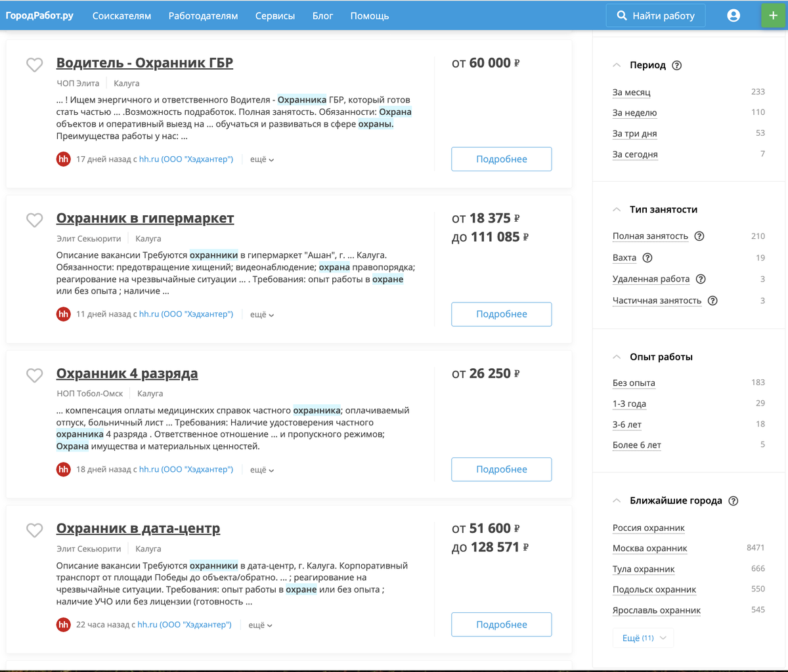Screen dimensions: 788x672
Task: Open the Охранник 4 разряда vacancy title
Action: 127,373
